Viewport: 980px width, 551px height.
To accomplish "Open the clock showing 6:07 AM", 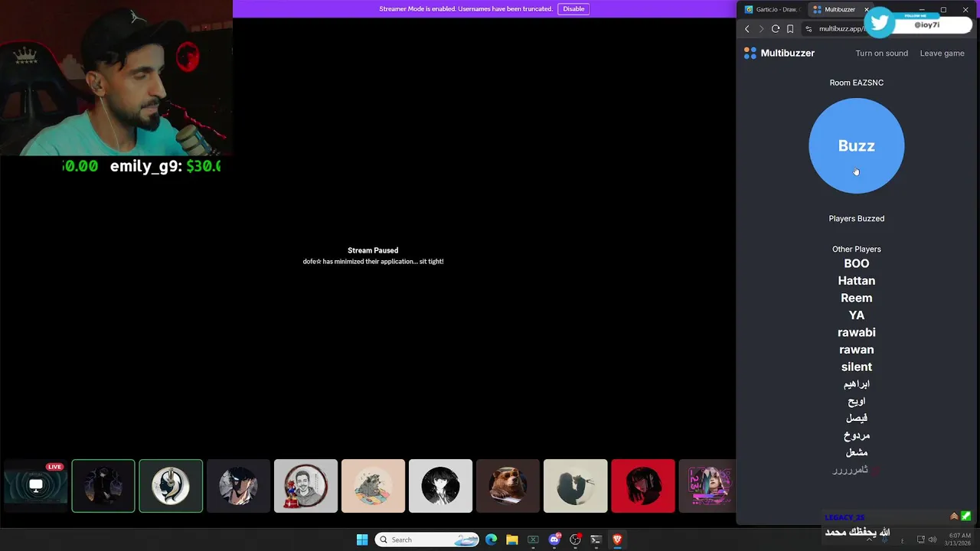I will (x=959, y=540).
